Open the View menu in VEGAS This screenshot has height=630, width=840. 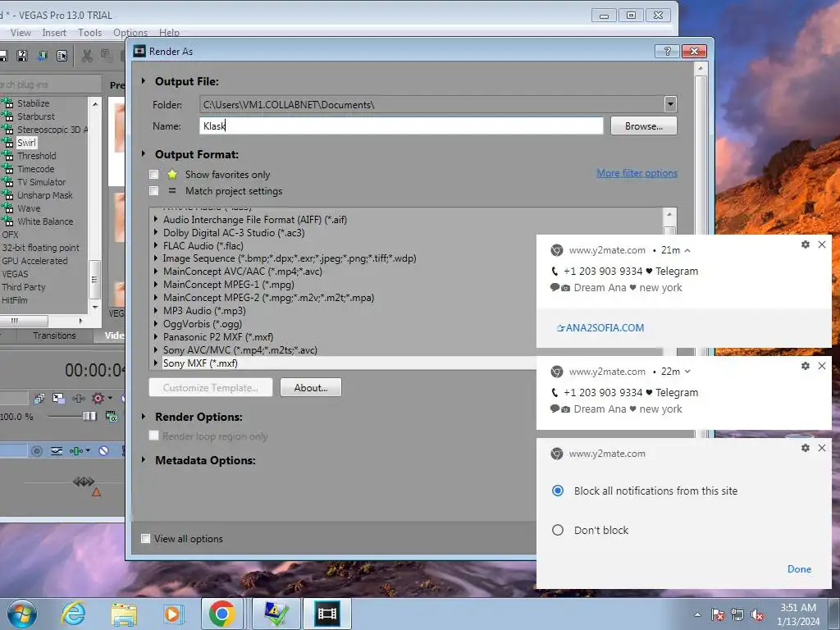point(21,33)
